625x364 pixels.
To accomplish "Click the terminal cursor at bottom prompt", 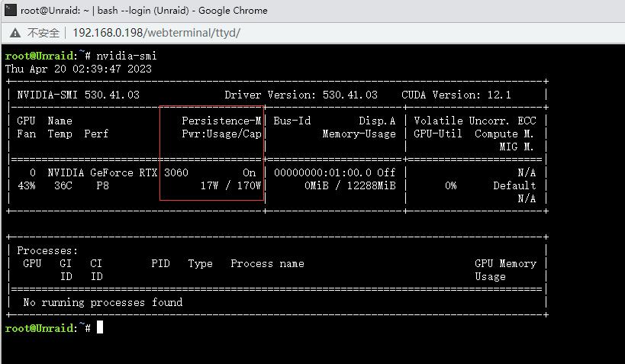I will 100,327.
